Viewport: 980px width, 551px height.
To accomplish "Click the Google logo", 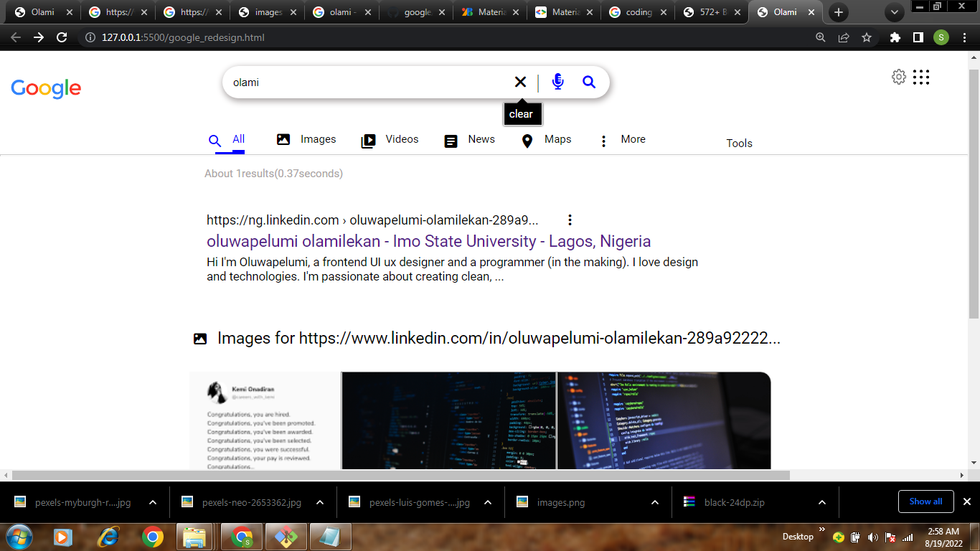I will pyautogui.click(x=46, y=88).
